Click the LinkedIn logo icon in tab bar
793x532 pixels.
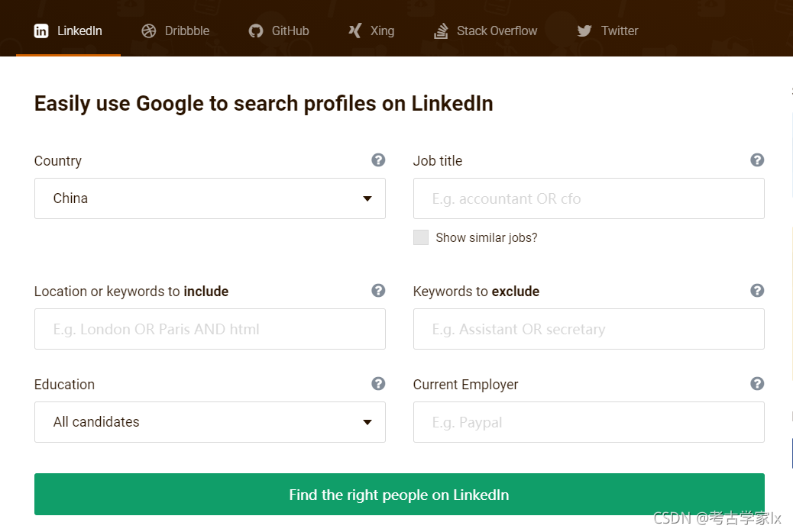pyautogui.click(x=41, y=31)
